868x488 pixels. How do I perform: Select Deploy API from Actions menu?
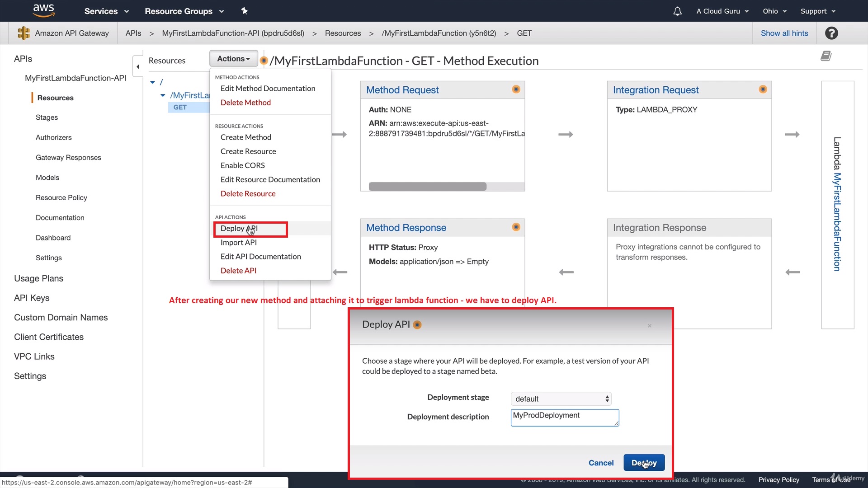[x=239, y=229]
